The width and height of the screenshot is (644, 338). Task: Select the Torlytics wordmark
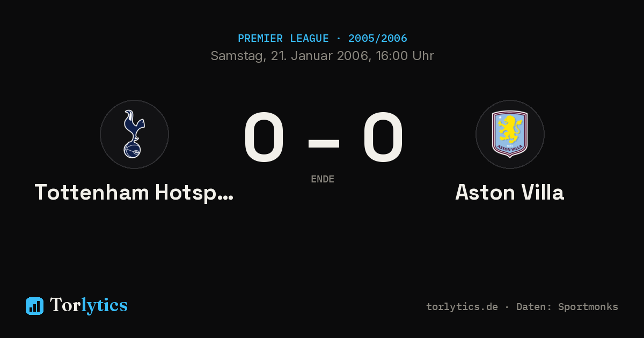point(89,305)
